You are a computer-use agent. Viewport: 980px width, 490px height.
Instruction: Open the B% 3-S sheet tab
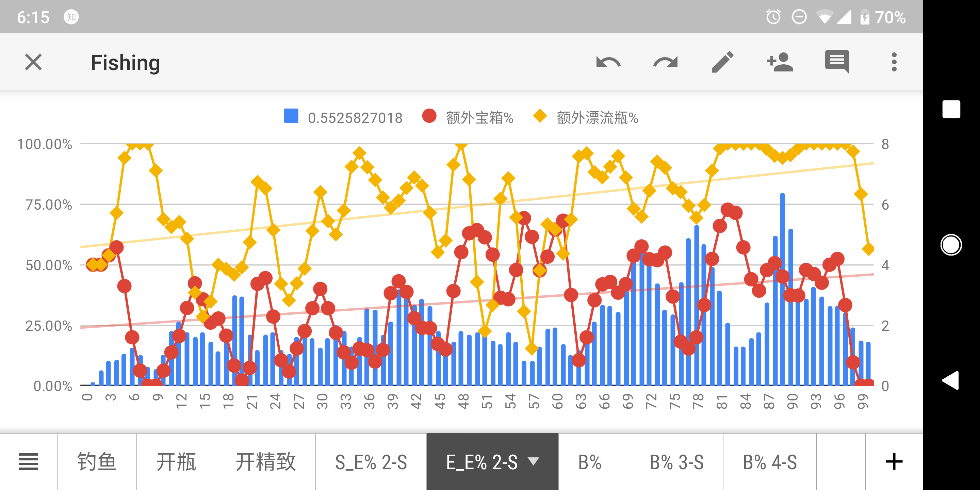click(x=676, y=462)
